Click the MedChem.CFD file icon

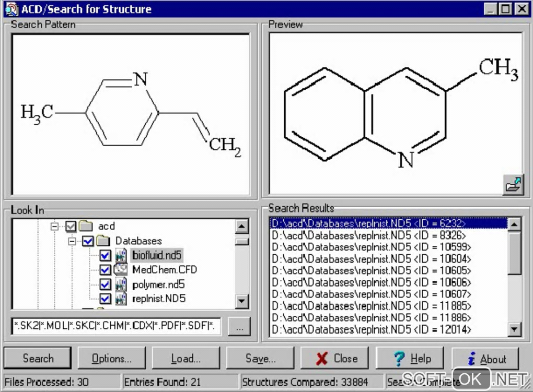(120, 270)
